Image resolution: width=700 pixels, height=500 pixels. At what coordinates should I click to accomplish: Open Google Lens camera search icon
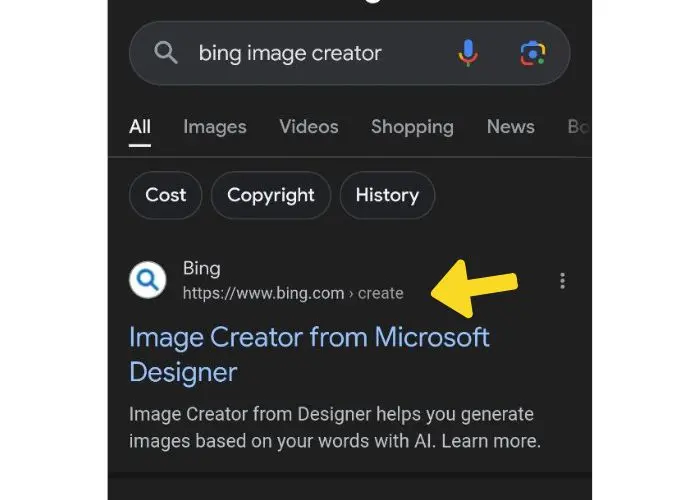[533, 54]
